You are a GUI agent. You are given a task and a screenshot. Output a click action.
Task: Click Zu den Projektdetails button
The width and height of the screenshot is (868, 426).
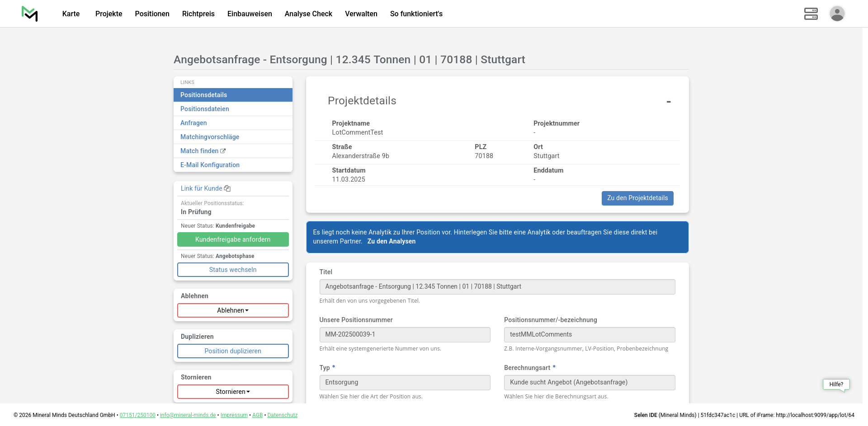[x=637, y=198]
